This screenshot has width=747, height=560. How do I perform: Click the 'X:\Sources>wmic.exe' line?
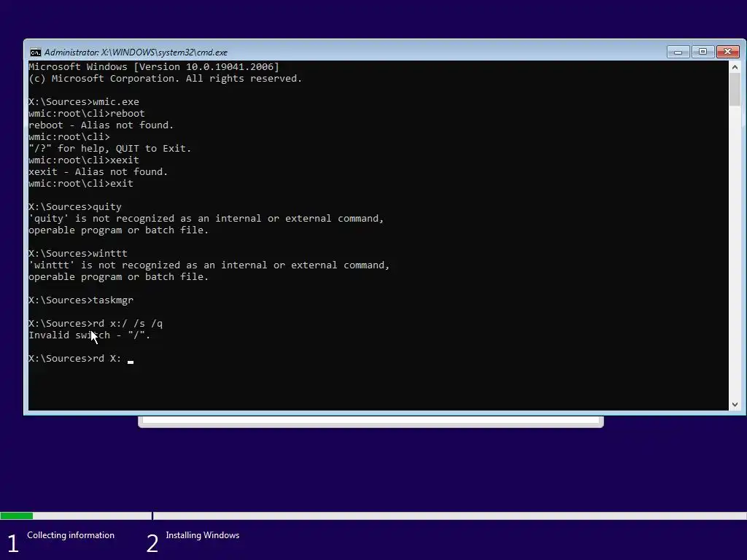[x=84, y=102]
